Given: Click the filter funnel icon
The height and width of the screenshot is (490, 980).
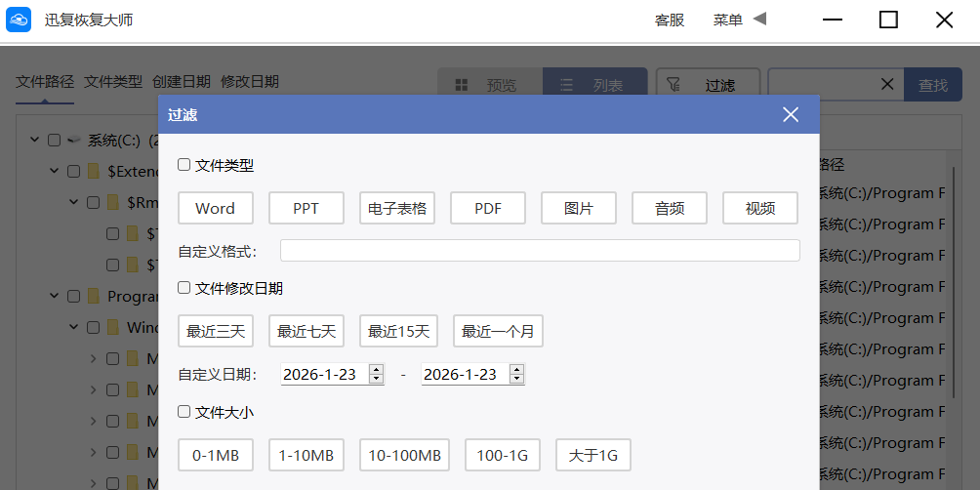Looking at the screenshot, I should [x=674, y=85].
